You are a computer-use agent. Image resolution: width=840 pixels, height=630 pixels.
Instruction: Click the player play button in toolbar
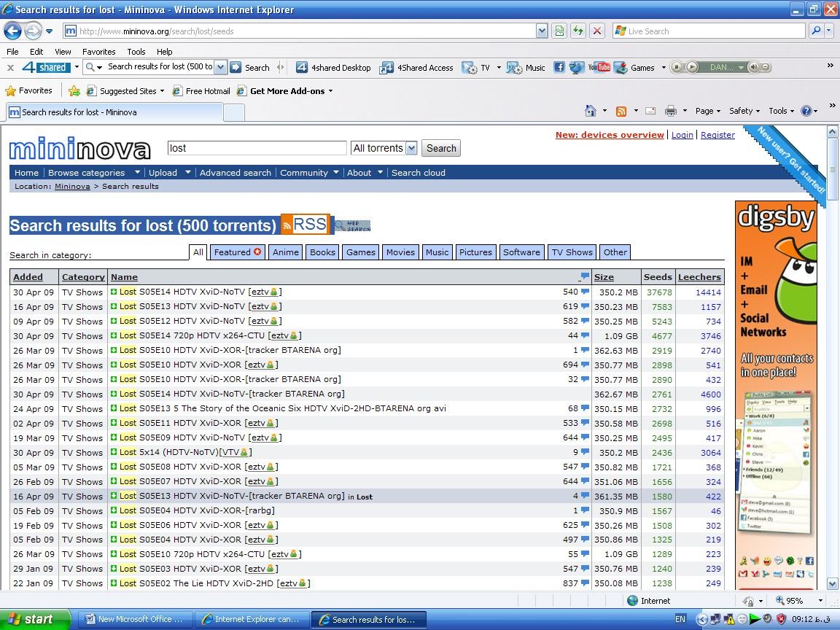pyautogui.click(x=691, y=67)
